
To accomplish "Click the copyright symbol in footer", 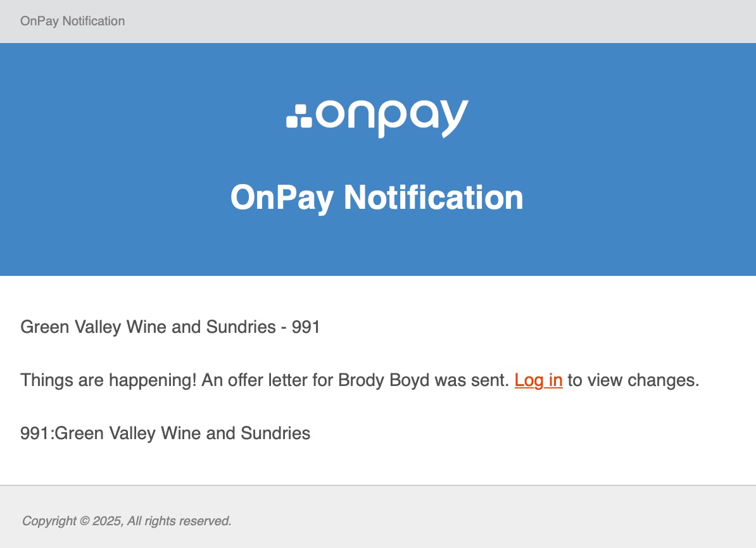I will click(84, 521).
